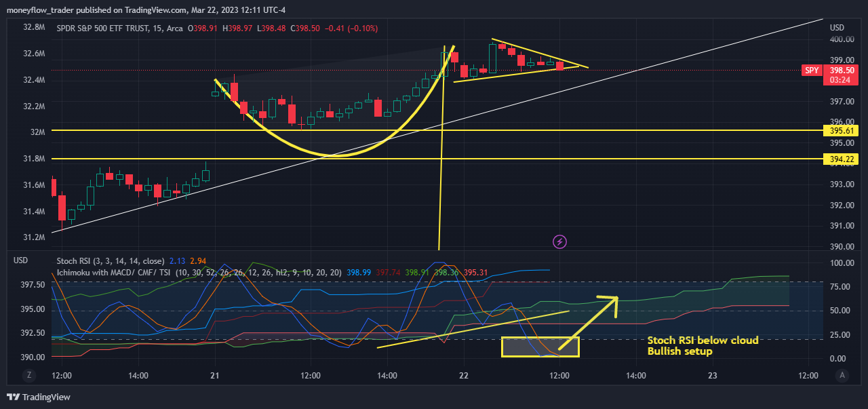Click date label 23 on time axis
Screen dimensions: 868x409
click(x=713, y=374)
